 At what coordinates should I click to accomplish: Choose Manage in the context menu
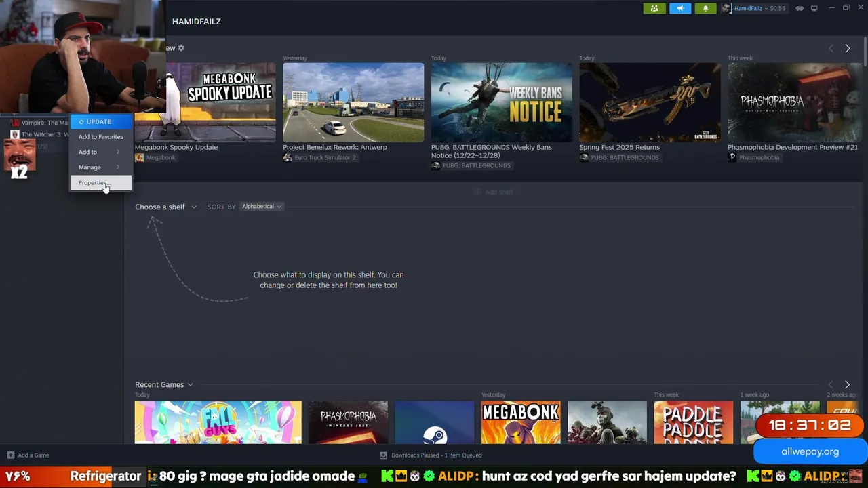(101, 167)
